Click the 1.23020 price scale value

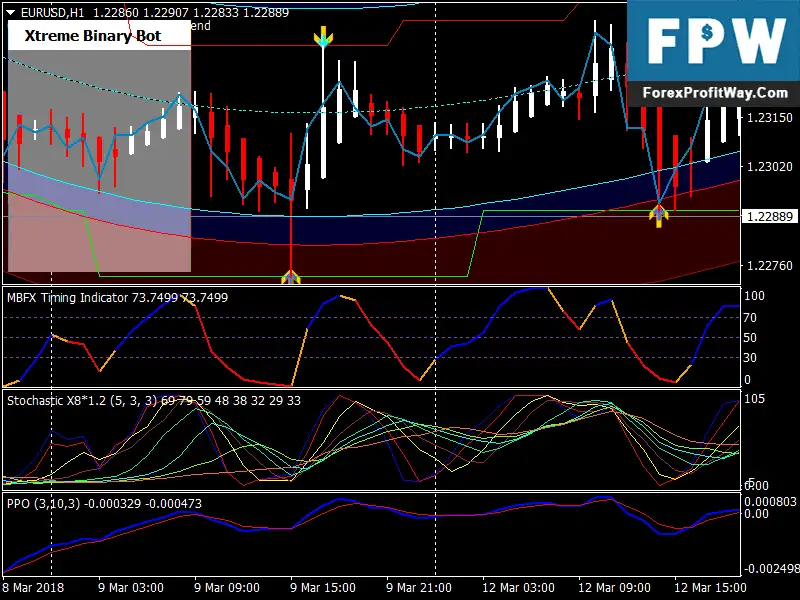[x=769, y=166]
